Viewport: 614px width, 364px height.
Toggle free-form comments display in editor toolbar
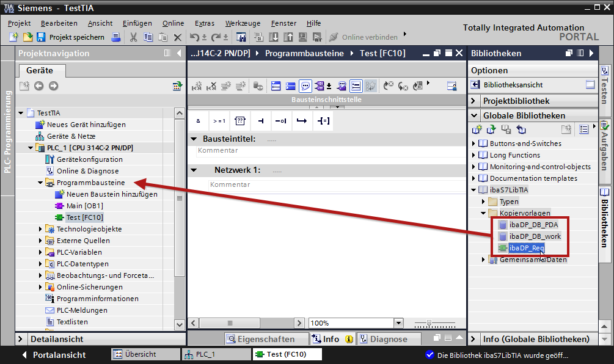(305, 86)
